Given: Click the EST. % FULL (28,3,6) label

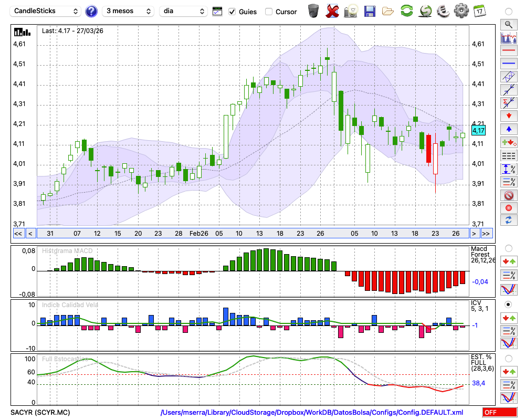Looking at the screenshot, I should 482,363.
